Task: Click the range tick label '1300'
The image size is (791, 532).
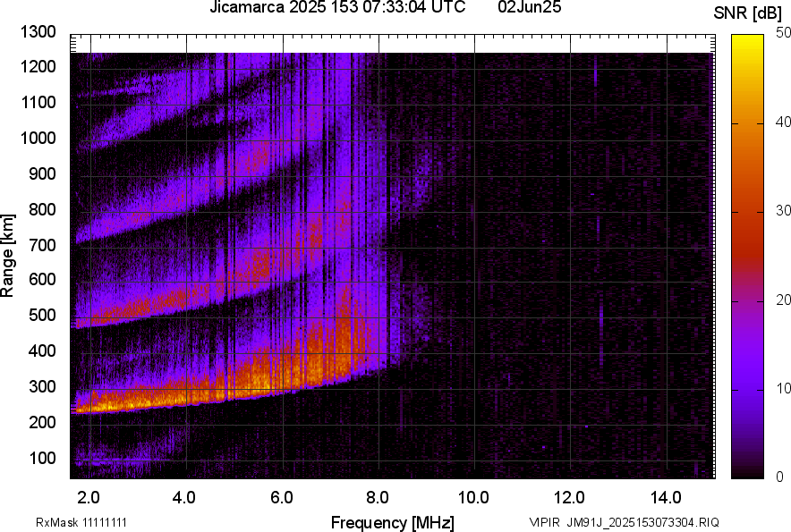Action: click(38, 32)
